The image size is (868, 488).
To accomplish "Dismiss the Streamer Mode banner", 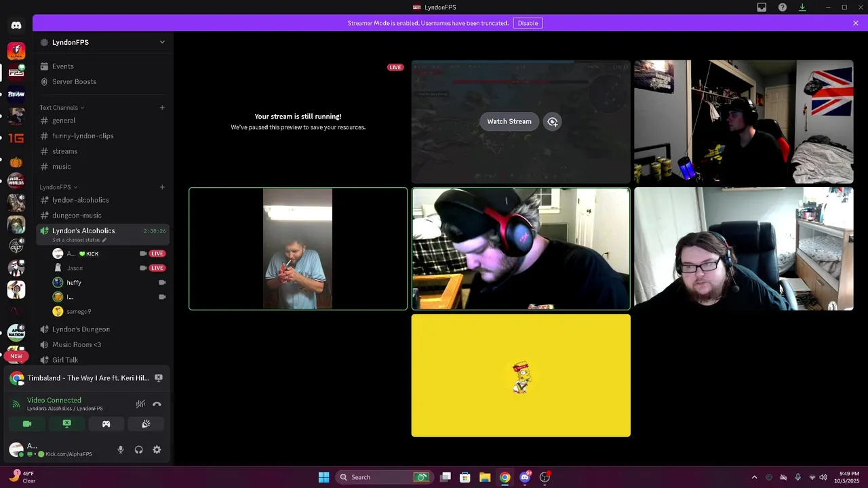I will (856, 23).
